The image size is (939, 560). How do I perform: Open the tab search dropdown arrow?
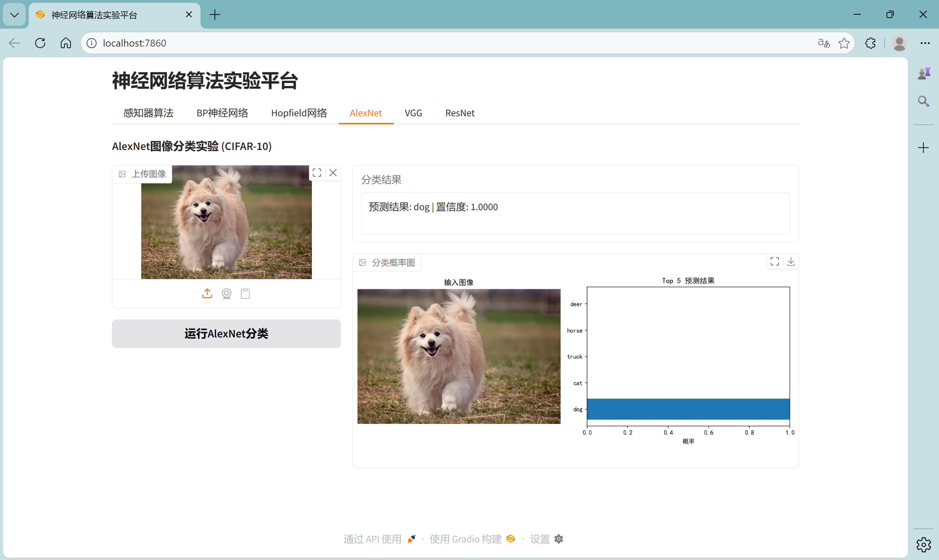point(14,15)
